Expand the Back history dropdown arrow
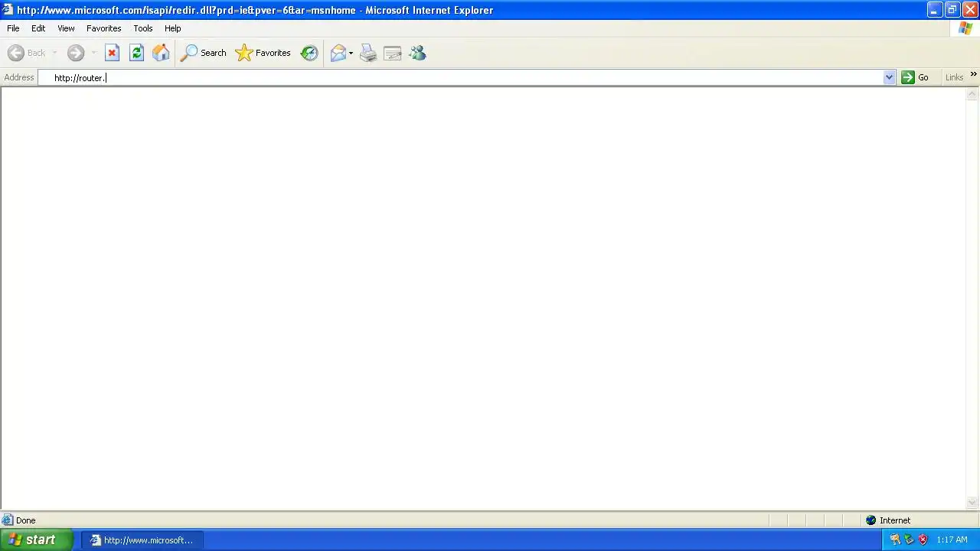Screen dimensions: 980x551 (x=55, y=53)
